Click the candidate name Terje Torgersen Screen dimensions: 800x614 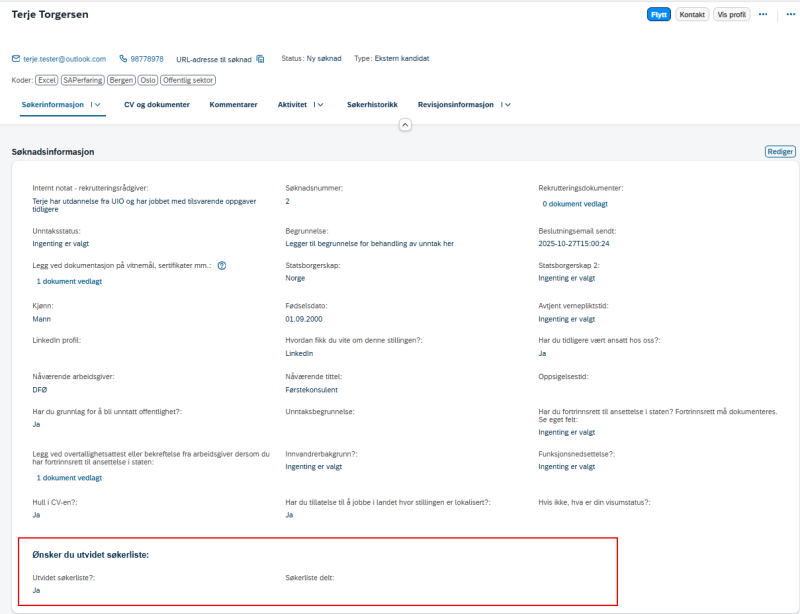[50, 14]
